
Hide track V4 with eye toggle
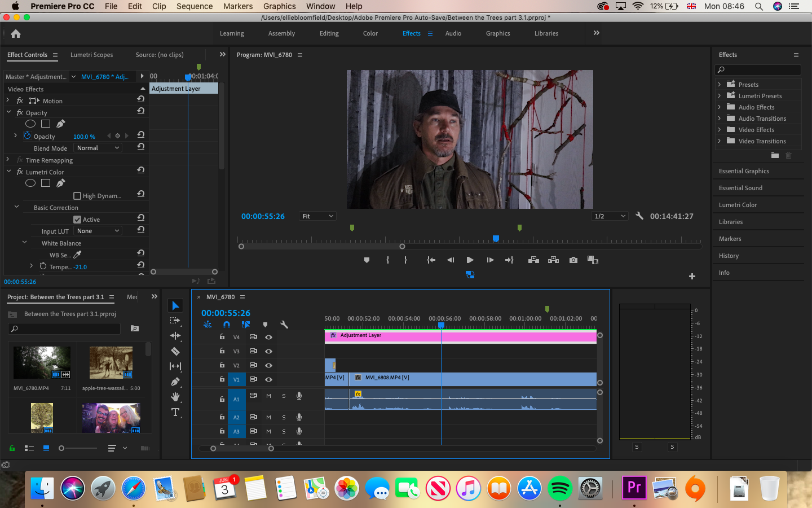(269, 337)
